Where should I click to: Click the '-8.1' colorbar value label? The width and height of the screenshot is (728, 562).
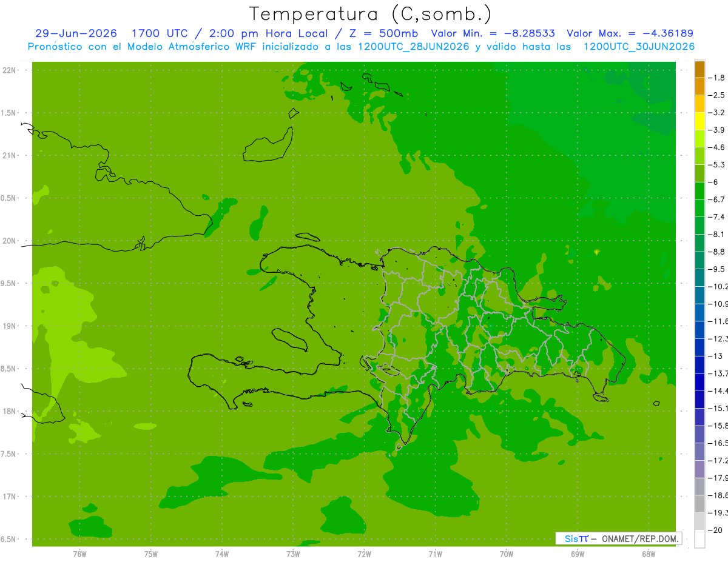(x=716, y=234)
